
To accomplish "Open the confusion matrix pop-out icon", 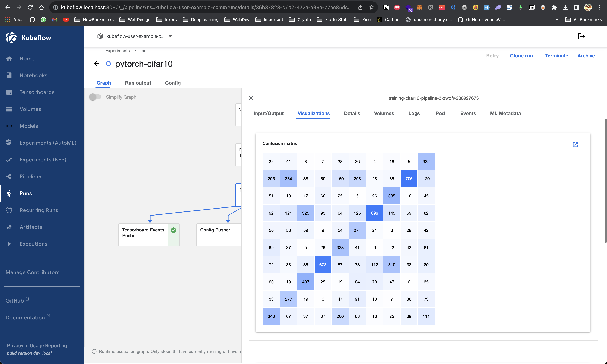I will tap(575, 144).
